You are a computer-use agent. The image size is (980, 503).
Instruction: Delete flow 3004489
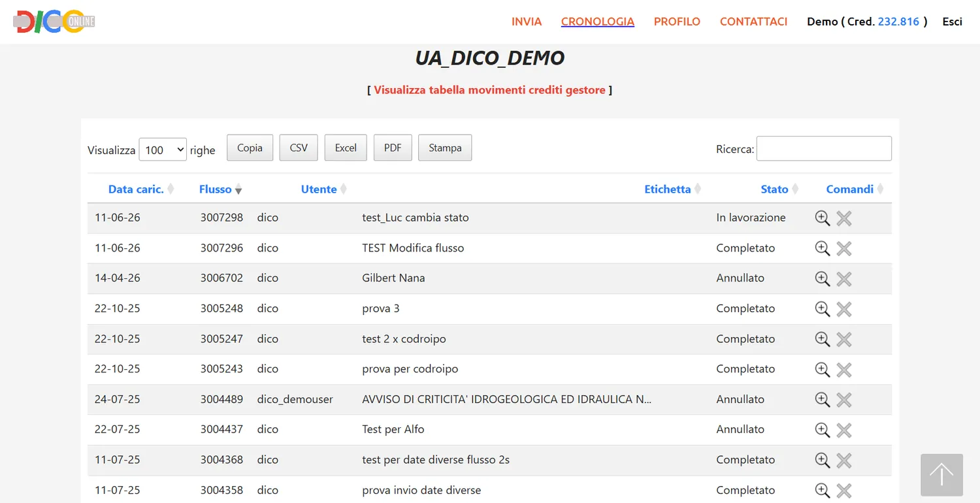click(x=844, y=400)
